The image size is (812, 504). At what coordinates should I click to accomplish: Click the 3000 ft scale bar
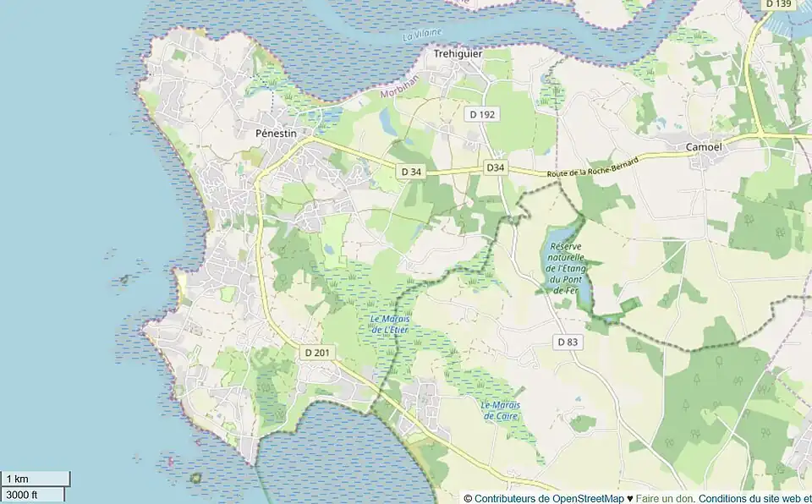[x=33, y=495]
